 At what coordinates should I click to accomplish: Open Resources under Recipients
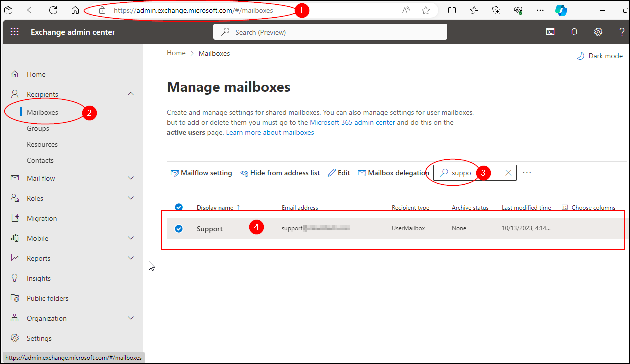point(42,144)
